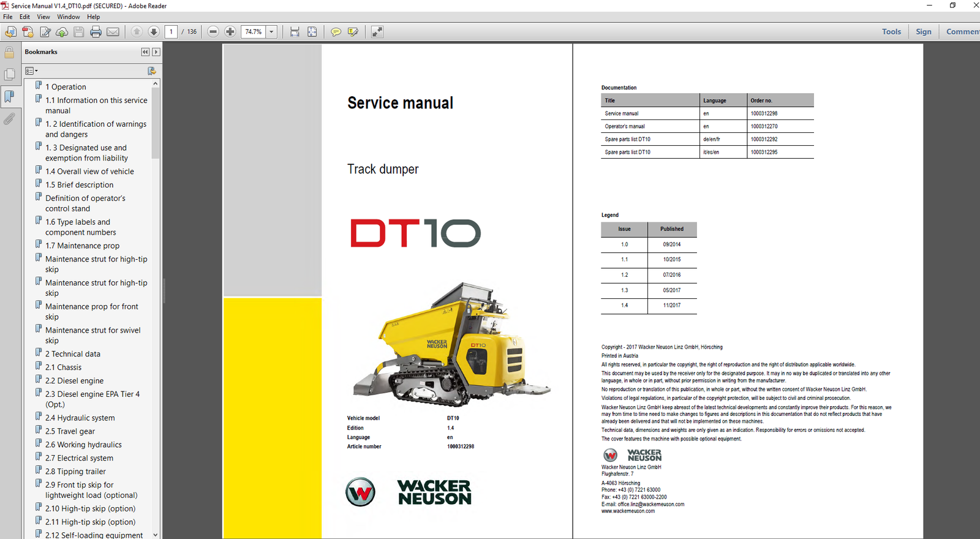
Task: Open the bookmarks options dropdown menu
Action: tap(31, 71)
